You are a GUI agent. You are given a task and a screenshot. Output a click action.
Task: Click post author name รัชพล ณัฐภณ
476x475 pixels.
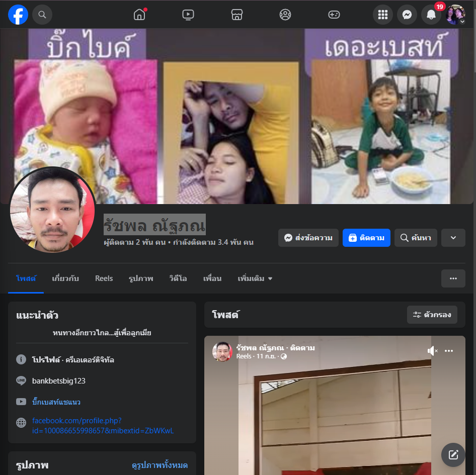click(x=260, y=348)
